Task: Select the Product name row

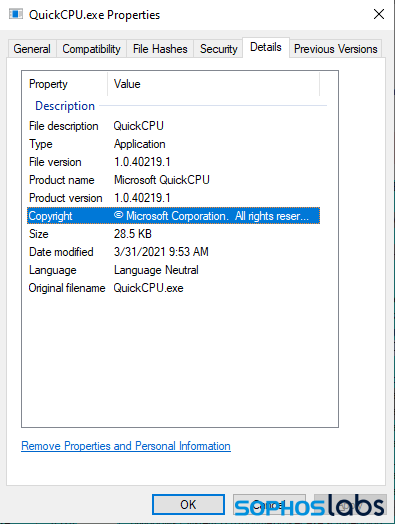Action: tap(173, 180)
